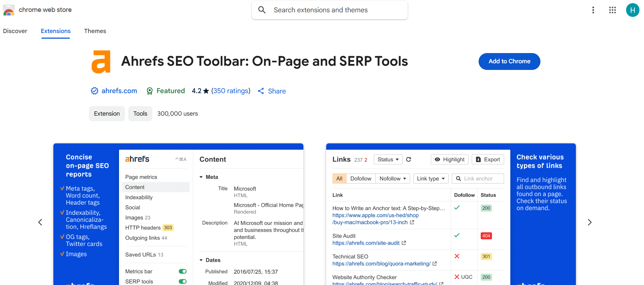
Task: Click the Link anchor search field
Action: (x=478, y=179)
